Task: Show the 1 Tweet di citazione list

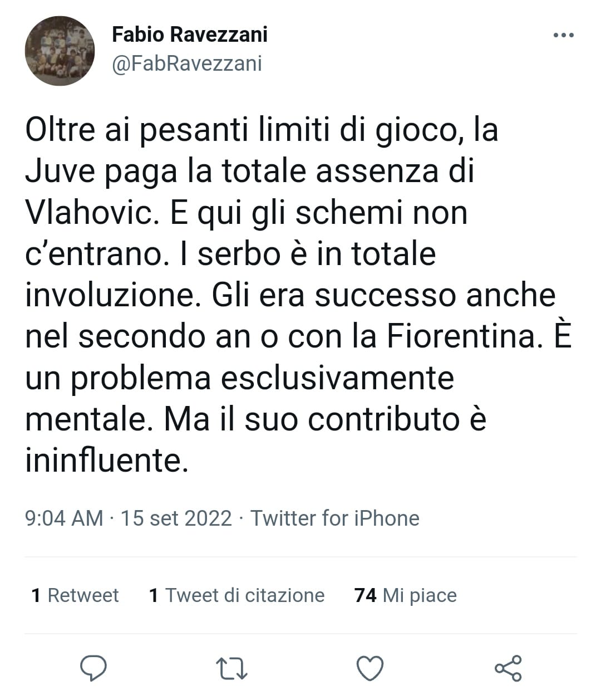Action: tap(237, 595)
